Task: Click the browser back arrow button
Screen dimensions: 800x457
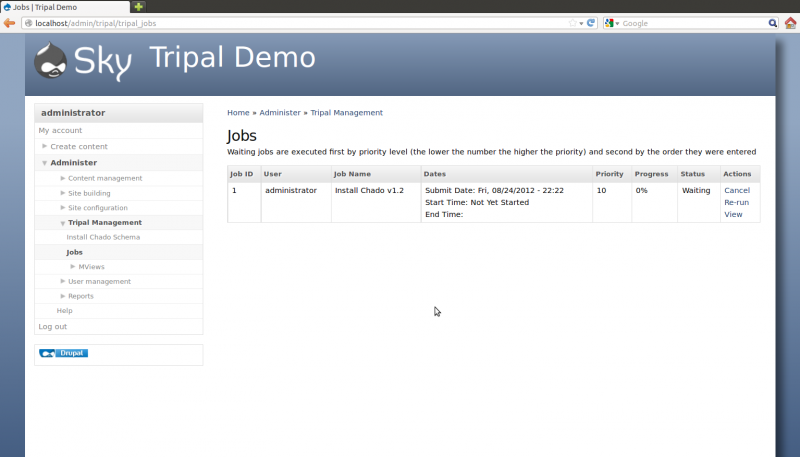Action: point(9,23)
